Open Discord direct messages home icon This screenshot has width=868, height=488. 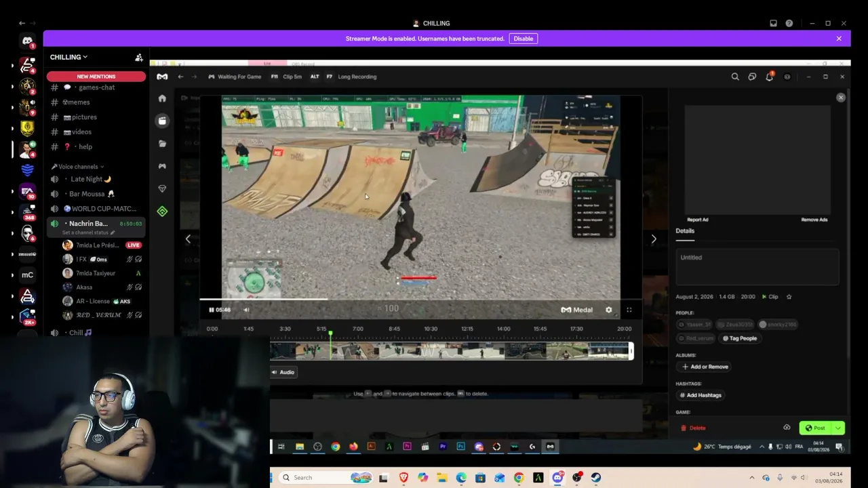tap(27, 41)
